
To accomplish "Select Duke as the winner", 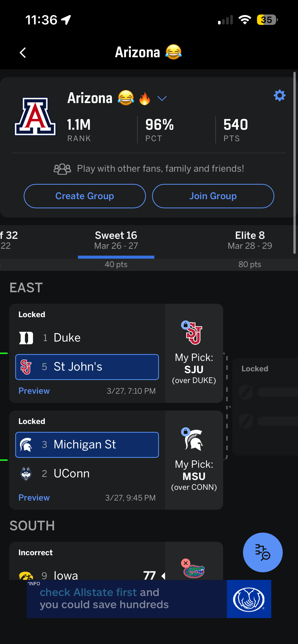I will coord(87,338).
